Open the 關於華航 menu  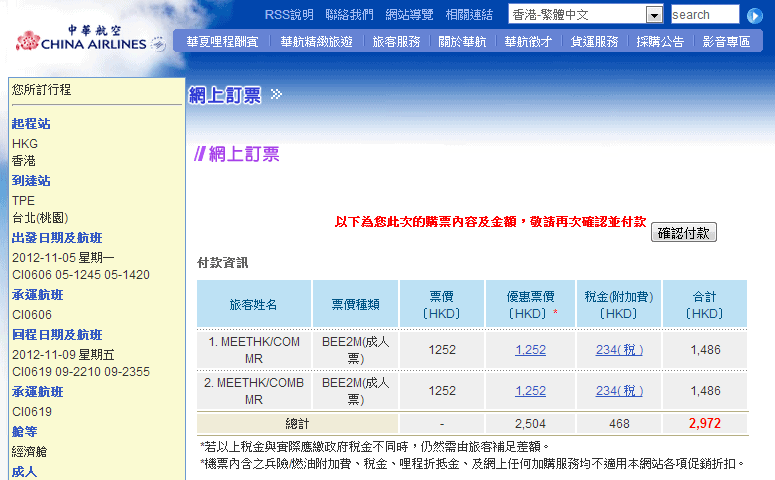click(x=462, y=42)
